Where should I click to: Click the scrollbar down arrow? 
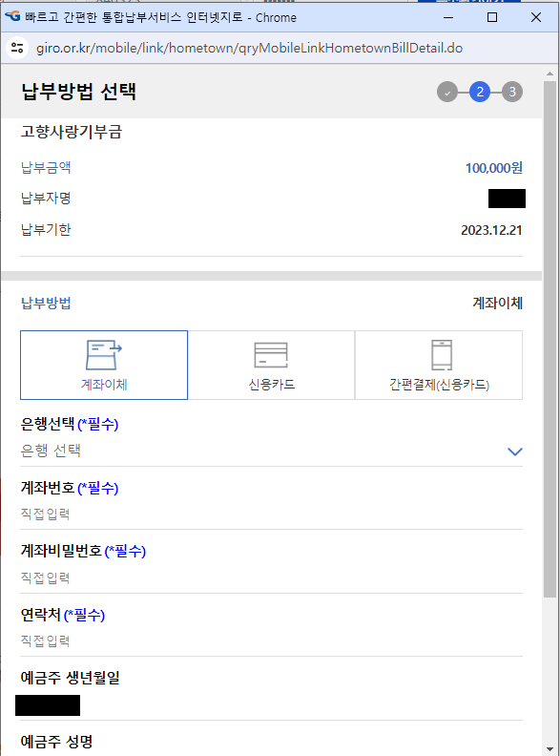(550, 749)
